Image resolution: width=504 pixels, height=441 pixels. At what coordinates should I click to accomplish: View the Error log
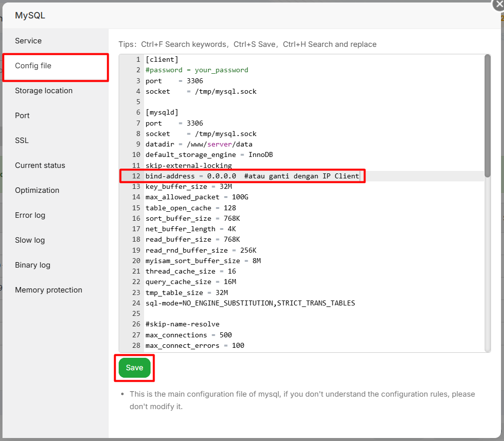(29, 215)
